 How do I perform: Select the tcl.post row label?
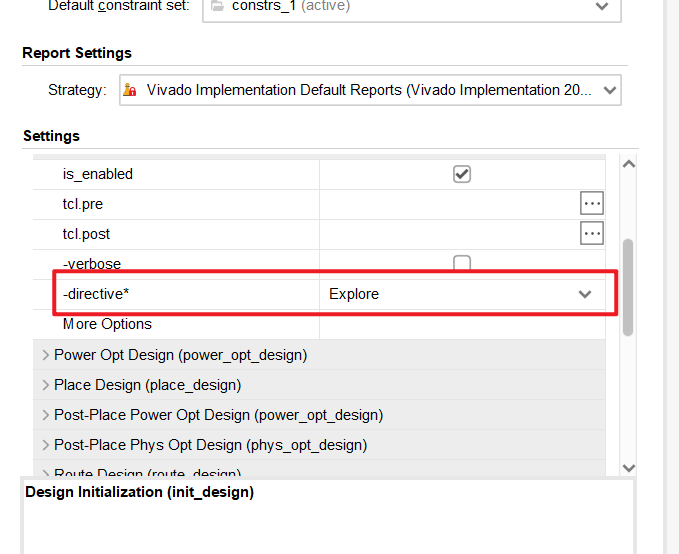coord(86,234)
